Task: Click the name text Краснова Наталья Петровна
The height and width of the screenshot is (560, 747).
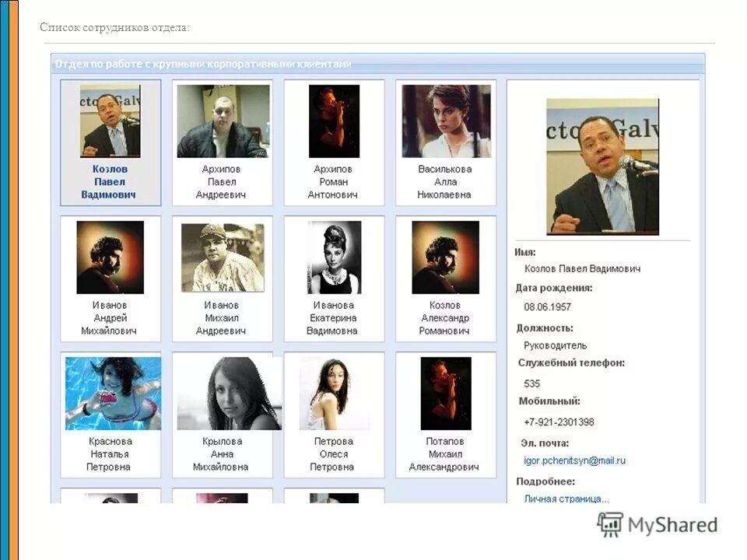Action: (110, 453)
